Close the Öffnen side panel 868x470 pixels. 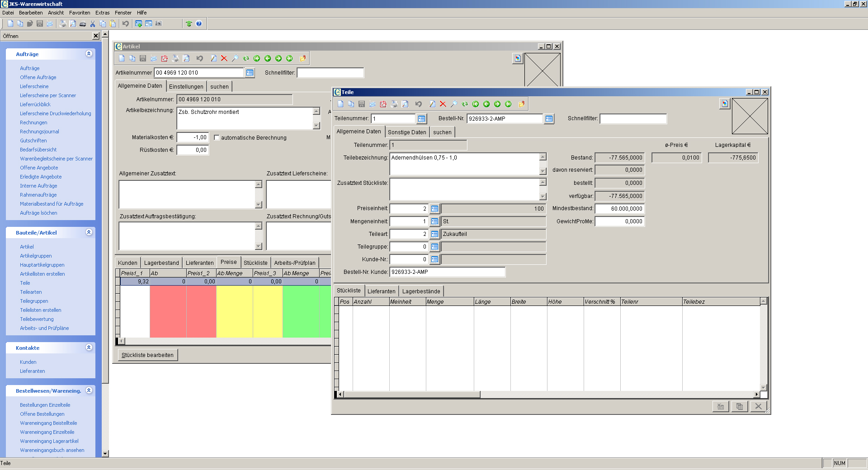[x=96, y=36]
